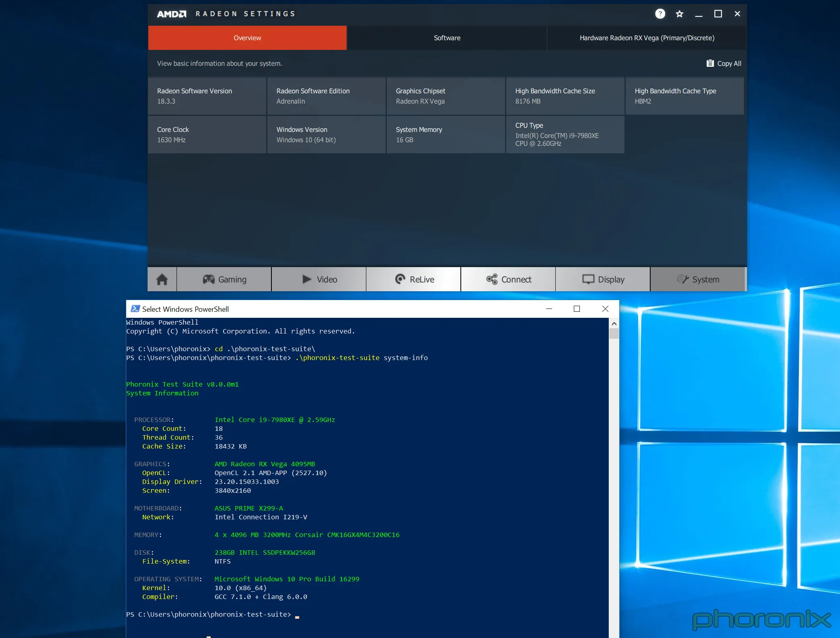
Task: Click the 'system-info' command text
Action: point(405,358)
